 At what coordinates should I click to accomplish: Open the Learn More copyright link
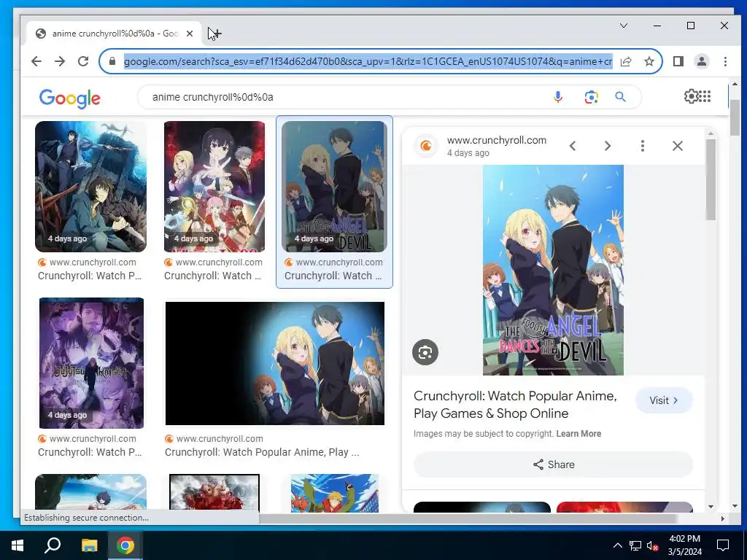pos(578,434)
